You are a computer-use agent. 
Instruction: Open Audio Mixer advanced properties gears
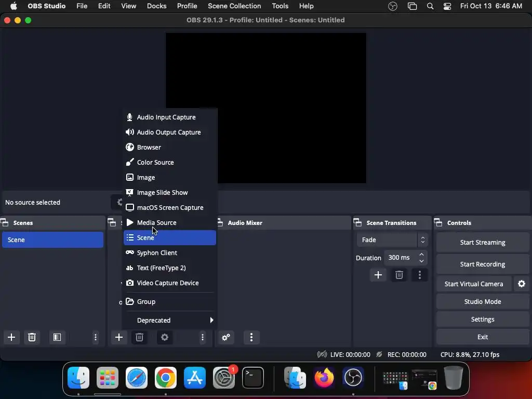point(226,337)
